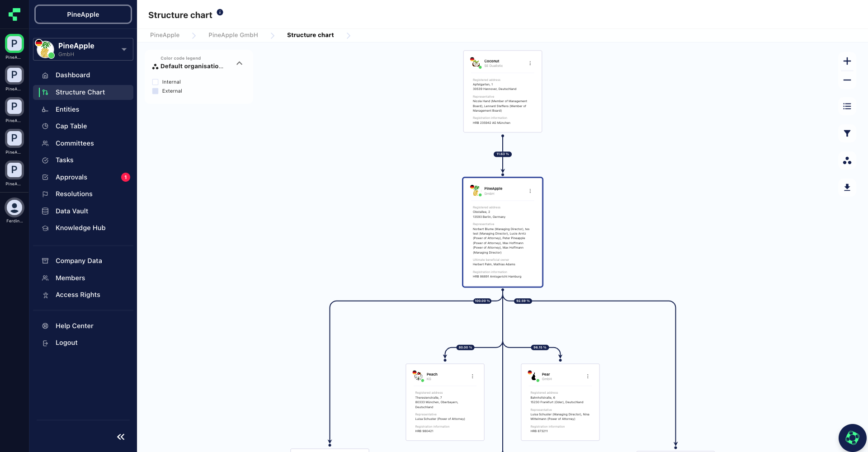Enable the External color code checkbox

point(155,91)
